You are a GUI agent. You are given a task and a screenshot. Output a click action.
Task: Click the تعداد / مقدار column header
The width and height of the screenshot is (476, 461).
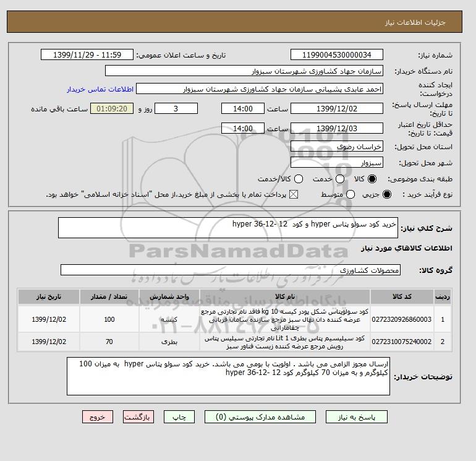tap(109, 297)
